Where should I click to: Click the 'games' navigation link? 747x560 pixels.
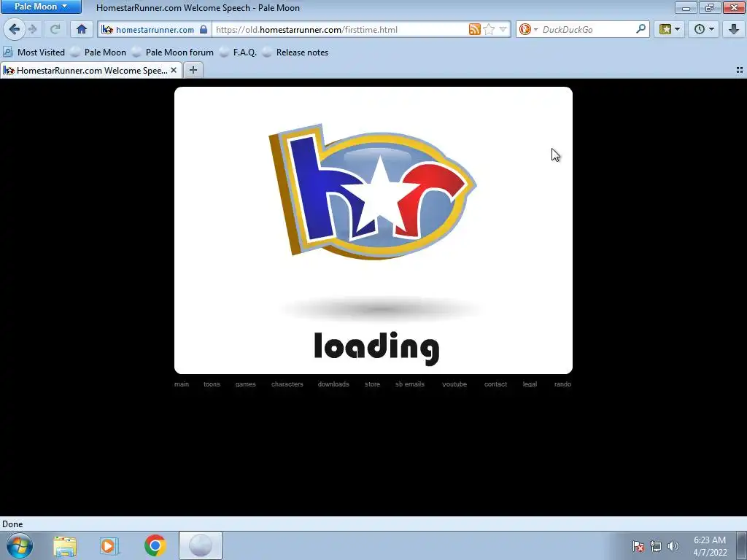point(245,384)
